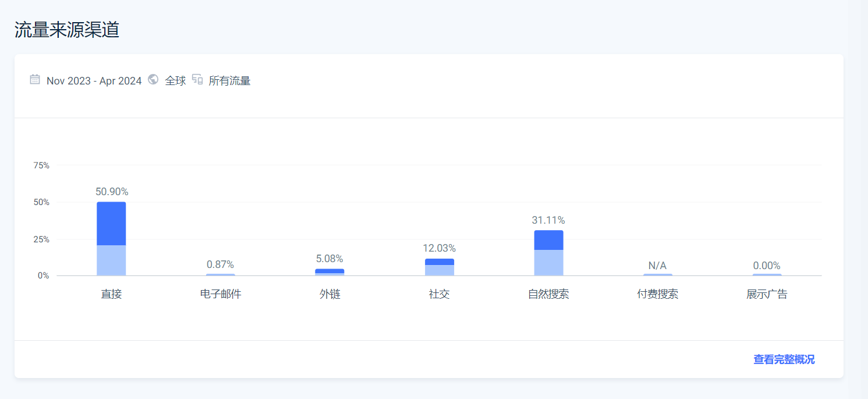Viewport: 868px width, 399px height.
Task: Click the dark blue segment of 自然搜索 bar
Action: [x=548, y=240]
